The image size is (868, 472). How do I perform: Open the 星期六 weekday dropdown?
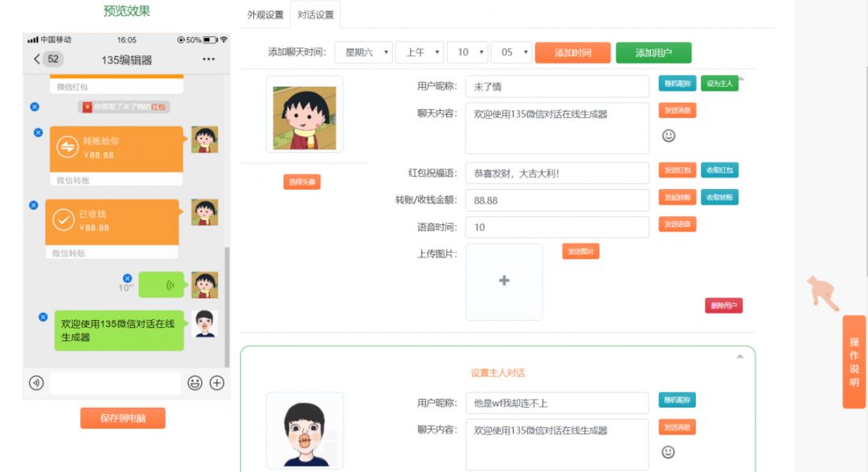[x=363, y=52]
